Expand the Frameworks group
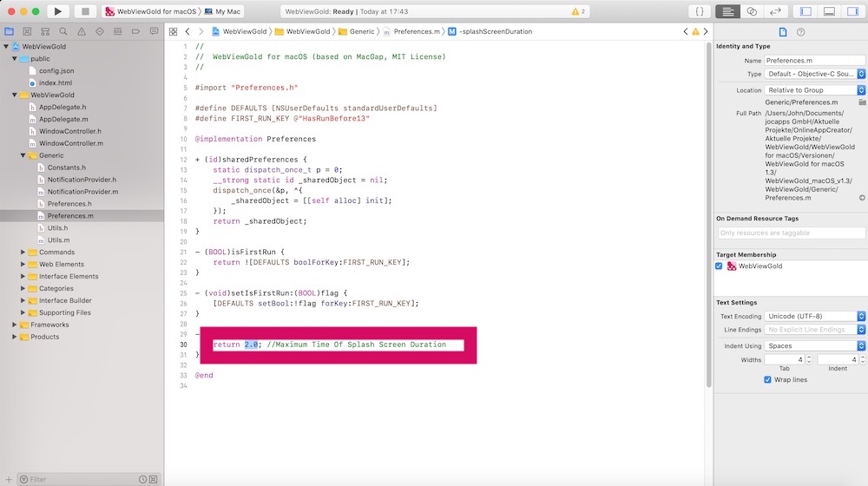Screen dimensions: 868x486 click(x=15, y=325)
